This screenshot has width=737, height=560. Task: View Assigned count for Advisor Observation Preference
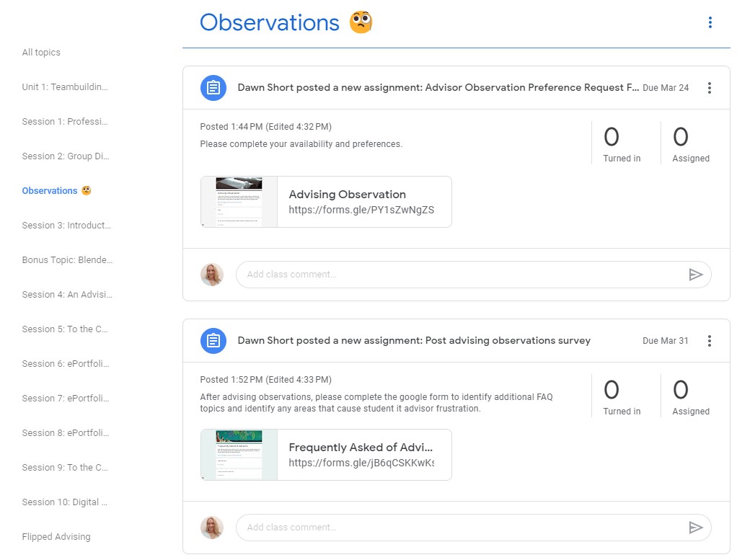[x=691, y=144]
